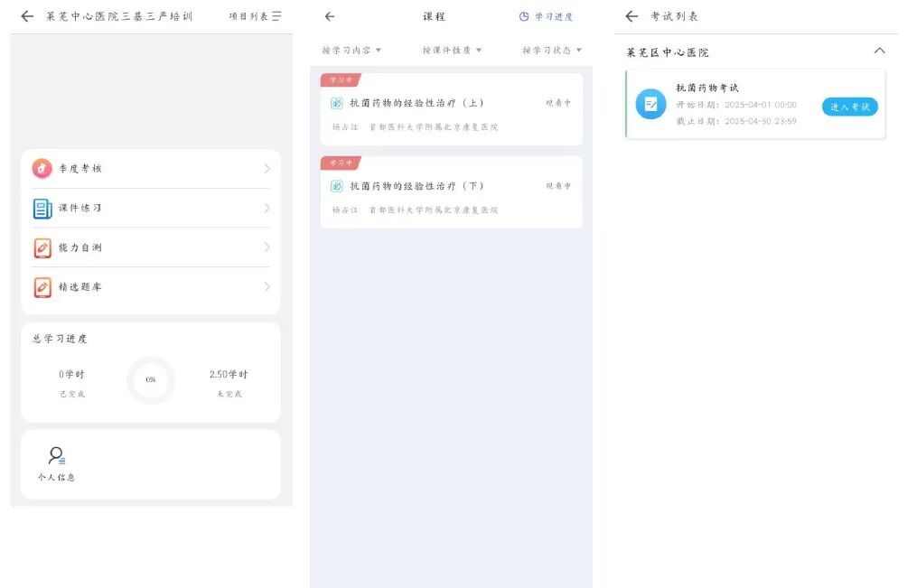Click the 0% circular progress indicator
917x588 pixels.
coord(150,380)
